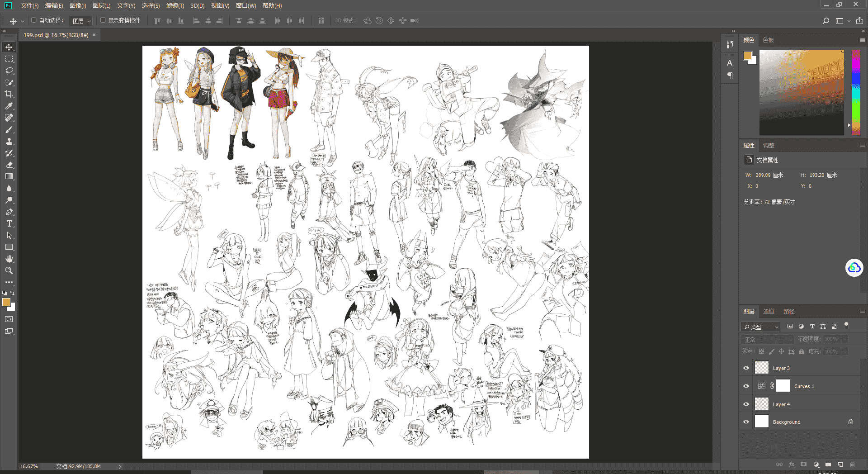The width and height of the screenshot is (868, 474).
Task: Select the Gradient tool
Action: click(x=9, y=176)
